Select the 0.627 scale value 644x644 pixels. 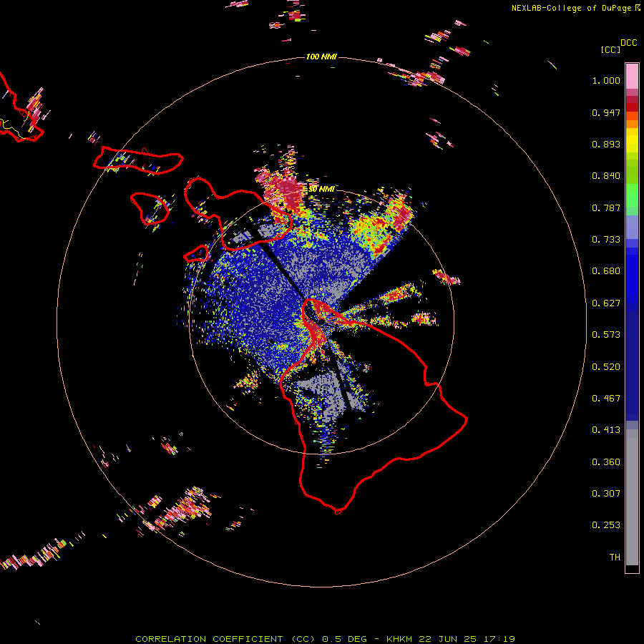[x=606, y=303]
